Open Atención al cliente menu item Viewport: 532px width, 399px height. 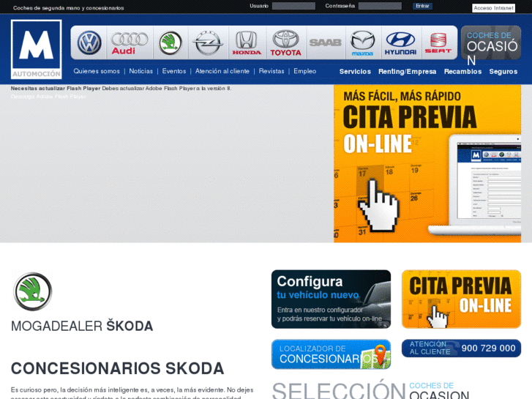click(x=222, y=71)
